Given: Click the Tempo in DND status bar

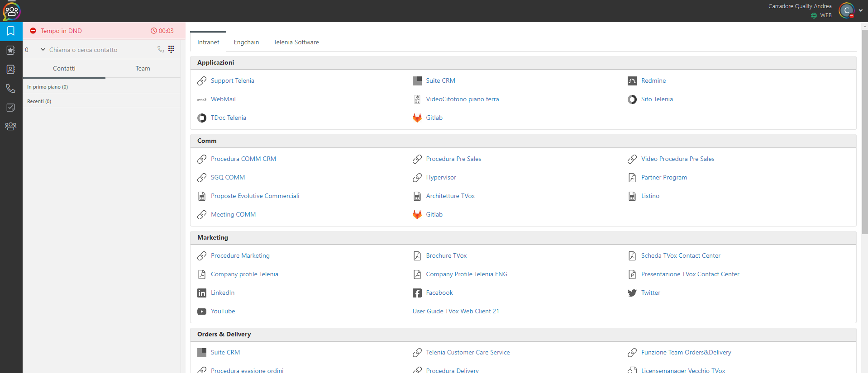Looking at the screenshot, I should tap(104, 31).
